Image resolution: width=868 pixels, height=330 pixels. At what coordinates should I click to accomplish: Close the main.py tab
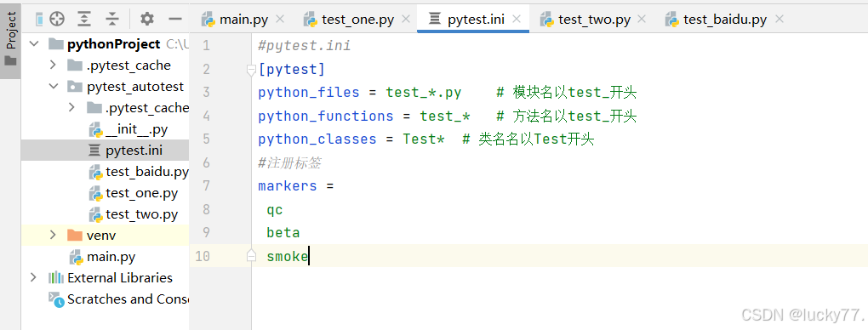click(280, 20)
